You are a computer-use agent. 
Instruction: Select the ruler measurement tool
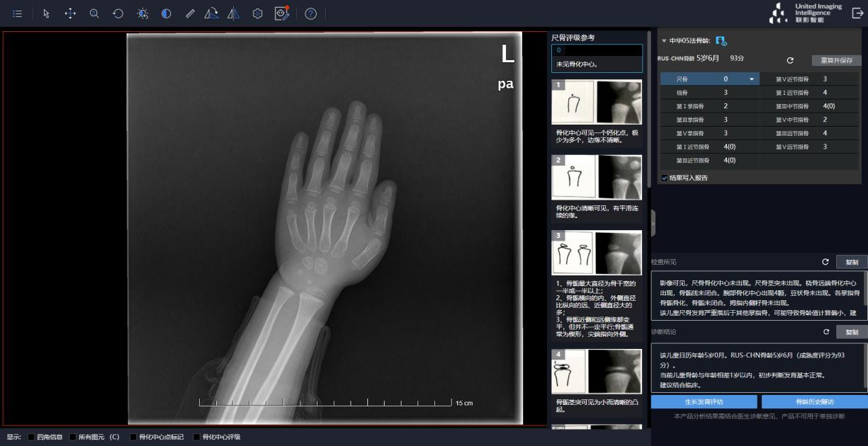pyautogui.click(x=189, y=13)
